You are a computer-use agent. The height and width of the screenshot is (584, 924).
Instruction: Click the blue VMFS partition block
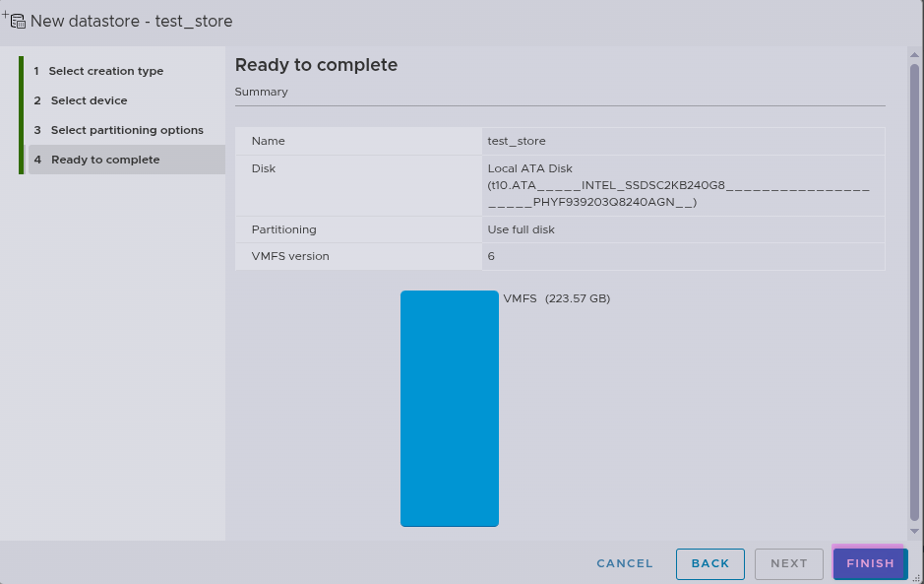point(449,408)
